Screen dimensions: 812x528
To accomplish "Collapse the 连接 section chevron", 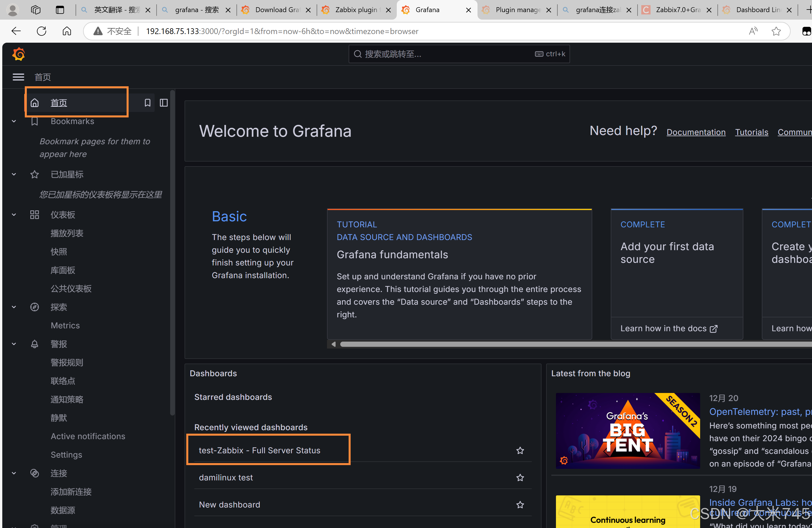I will (14, 473).
